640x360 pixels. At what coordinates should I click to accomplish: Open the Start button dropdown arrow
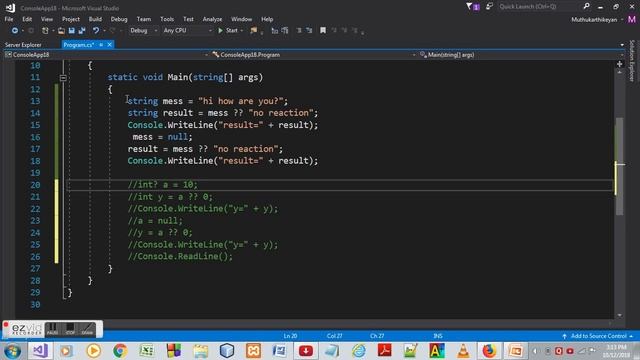(242, 31)
